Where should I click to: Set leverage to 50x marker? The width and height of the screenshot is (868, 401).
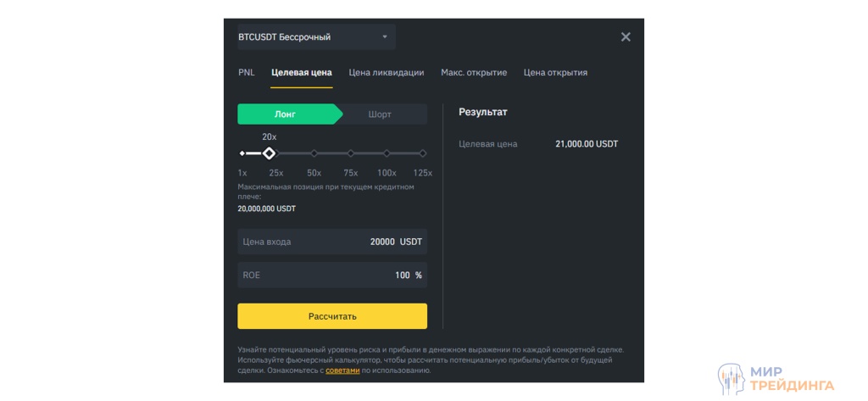pos(314,153)
